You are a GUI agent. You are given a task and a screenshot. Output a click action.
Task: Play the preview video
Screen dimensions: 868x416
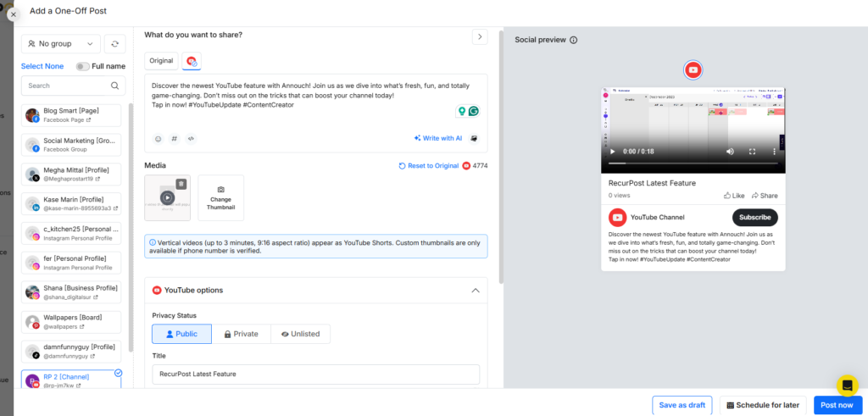(612, 152)
